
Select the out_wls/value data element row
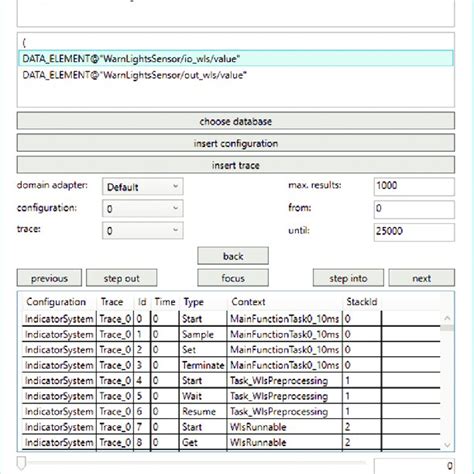pos(236,75)
